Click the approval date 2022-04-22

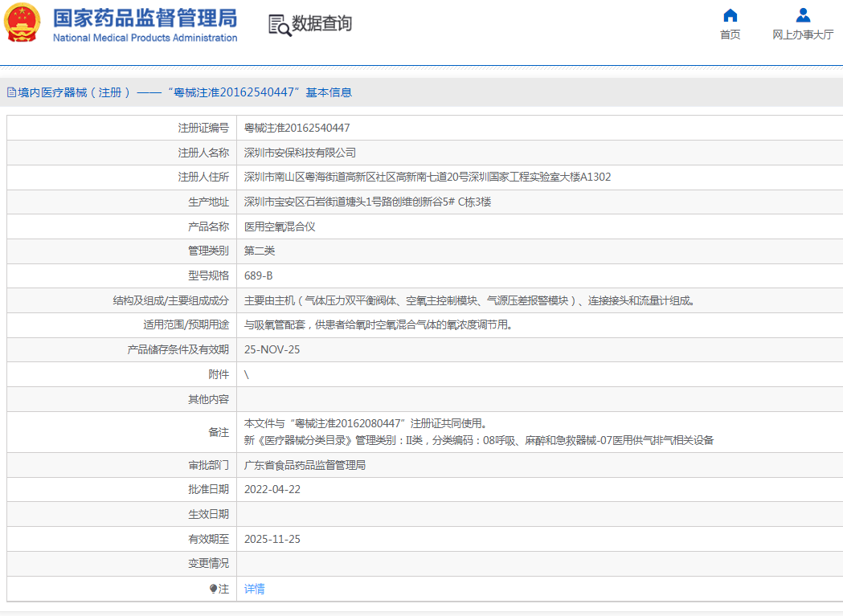pos(272,489)
